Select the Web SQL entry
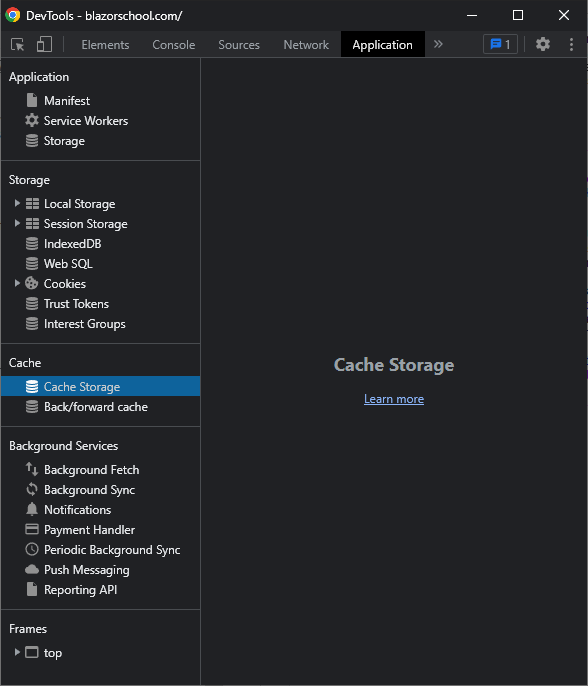 (68, 264)
